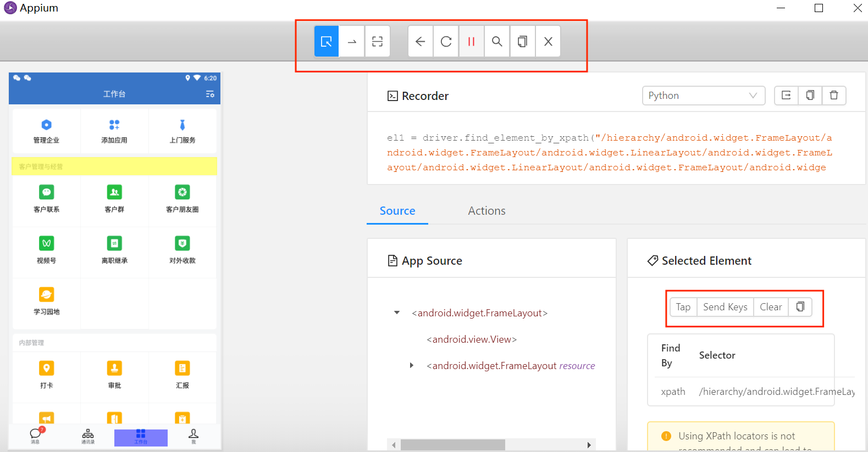Pause recording with red pause button
Image resolution: width=868 pixels, height=452 pixels.
[x=471, y=41]
